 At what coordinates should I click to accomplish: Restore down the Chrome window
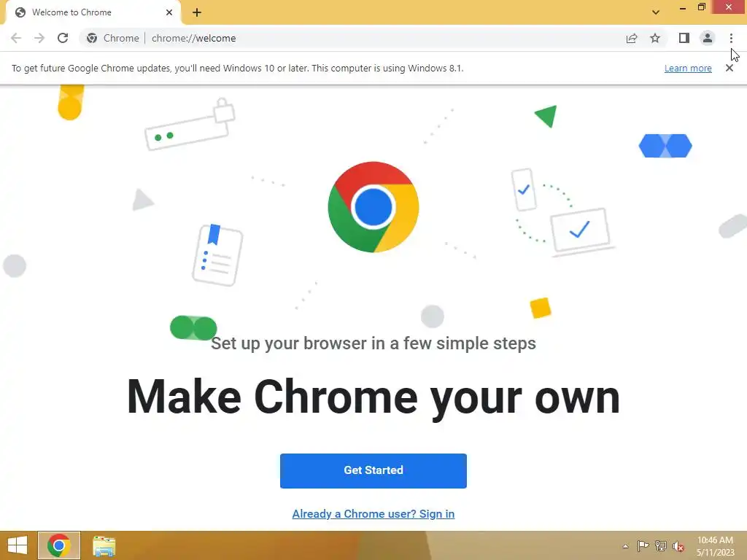tap(701, 7)
